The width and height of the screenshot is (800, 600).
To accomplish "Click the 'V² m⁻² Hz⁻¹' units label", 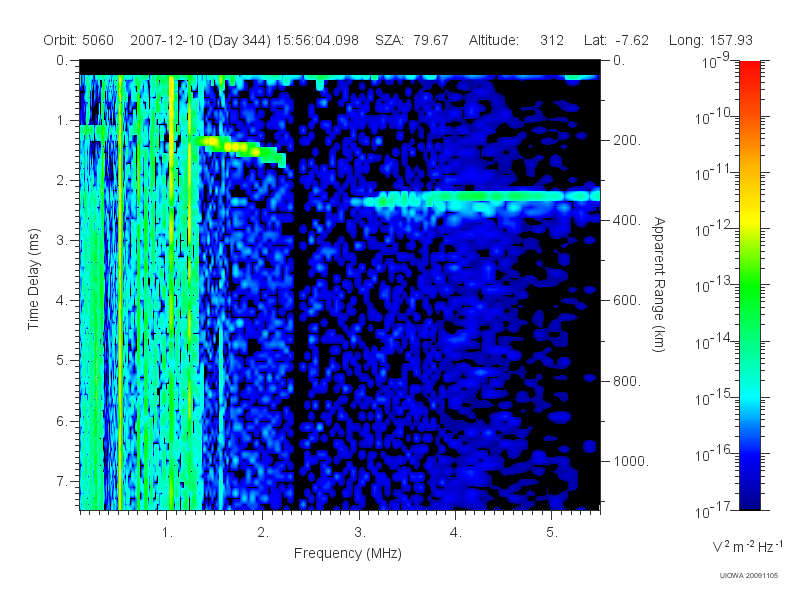I will coord(747,546).
